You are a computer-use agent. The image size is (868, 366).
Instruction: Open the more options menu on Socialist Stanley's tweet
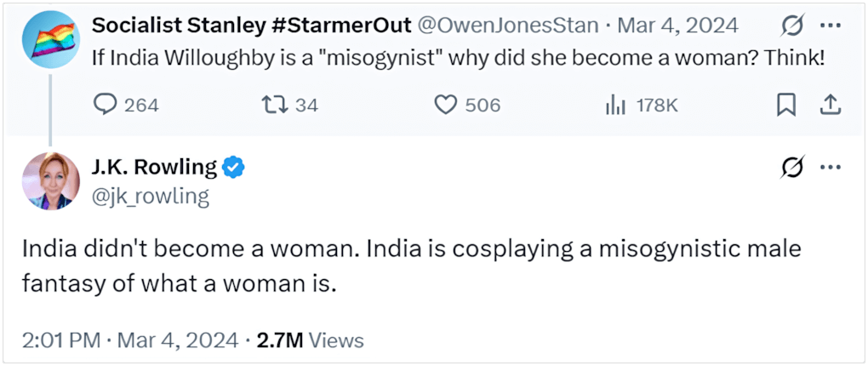tap(830, 26)
